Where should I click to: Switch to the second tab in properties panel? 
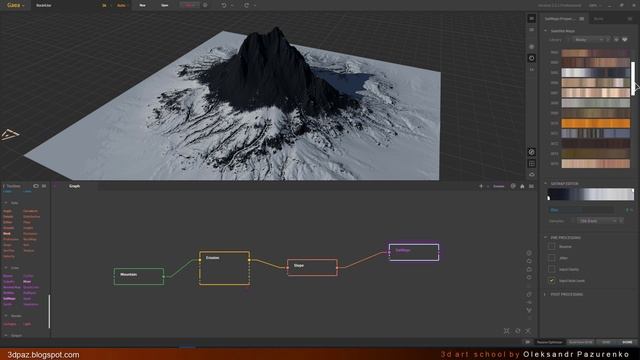pos(598,19)
